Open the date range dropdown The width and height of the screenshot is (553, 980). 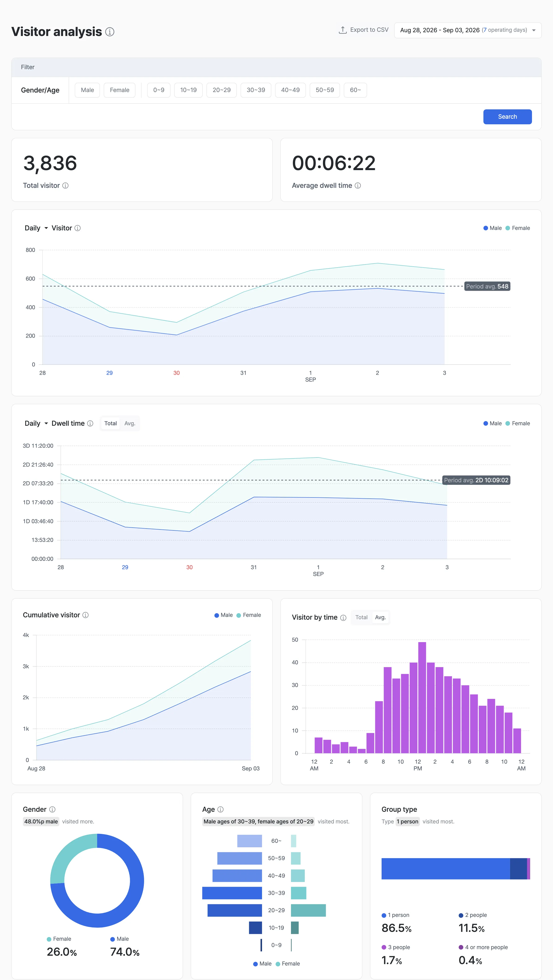pos(468,30)
